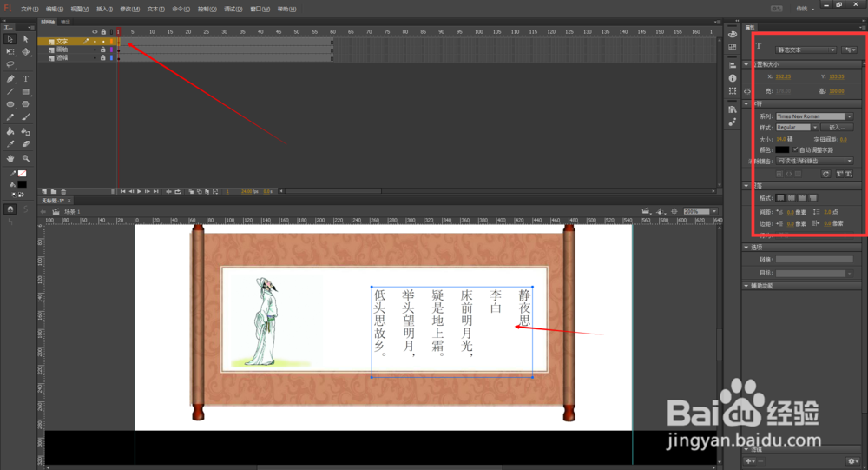Toggle lock on the bottom layer
The height and width of the screenshot is (470, 868).
[103, 57]
